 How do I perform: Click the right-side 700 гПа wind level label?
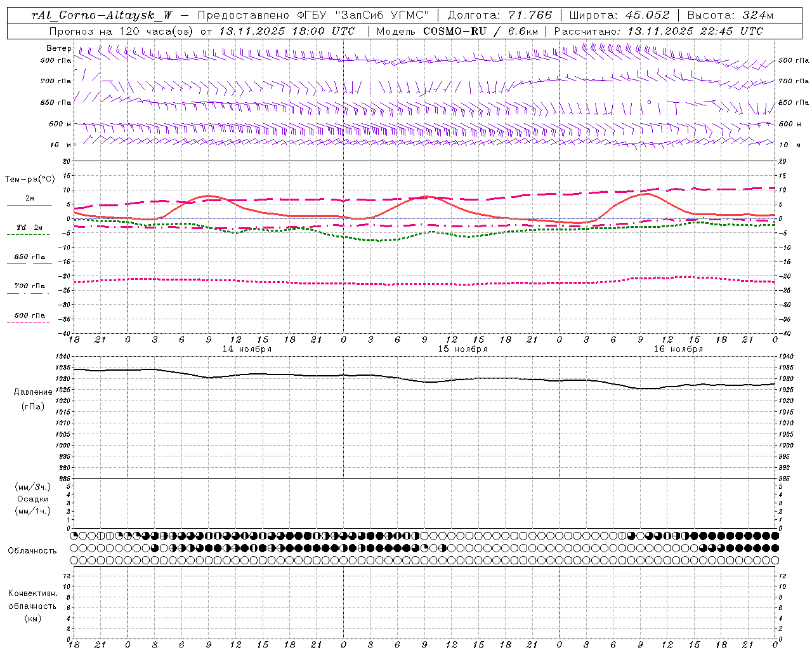point(794,81)
